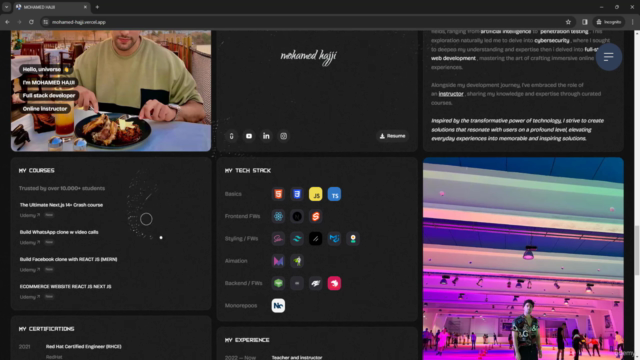This screenshot has height=360, width=640.
Task: Click the 'Full stack developer' chip
Action: point(49,96)
